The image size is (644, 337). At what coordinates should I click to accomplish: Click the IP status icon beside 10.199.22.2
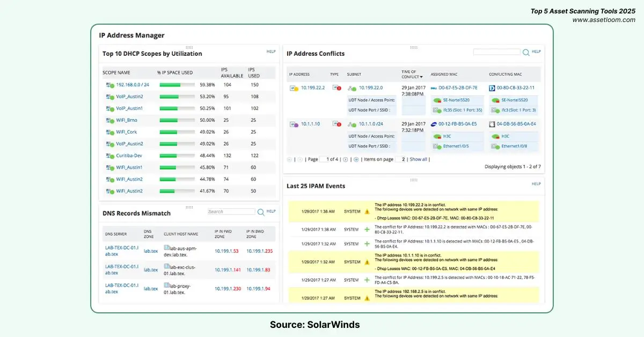pyautogui.click(x=294, y=88)
